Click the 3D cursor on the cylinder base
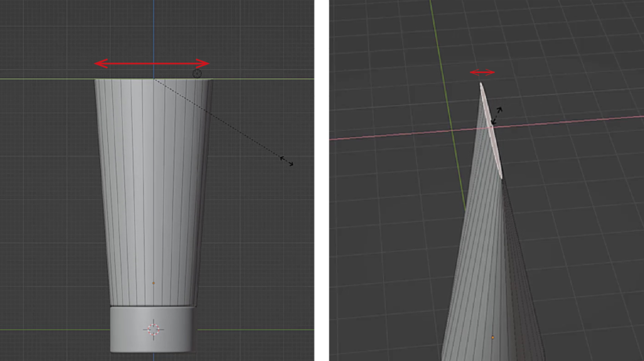 tap(154, 330)
